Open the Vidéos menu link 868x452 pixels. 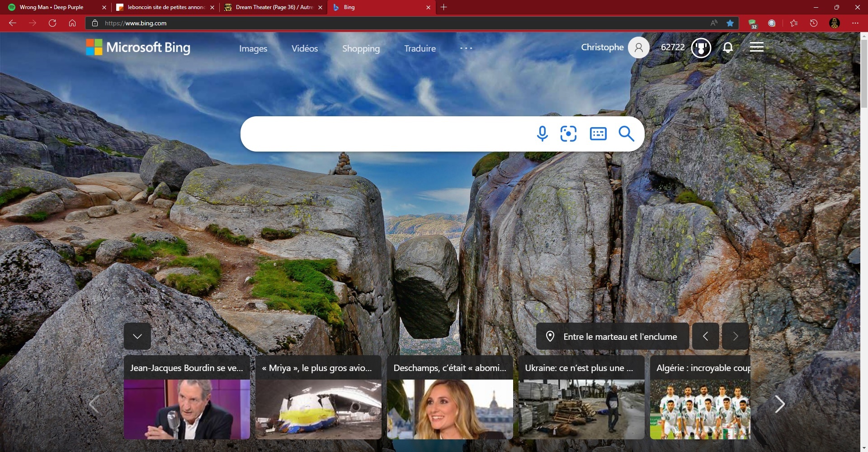point(305,48)
